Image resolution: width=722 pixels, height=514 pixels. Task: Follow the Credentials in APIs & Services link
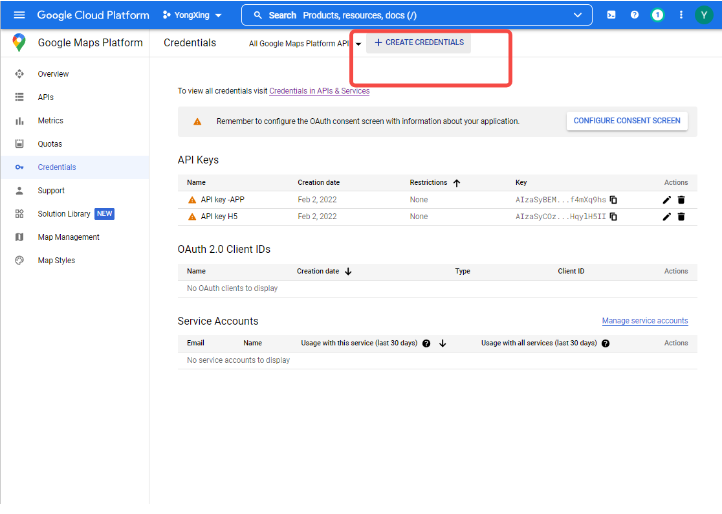click(320, 91)
